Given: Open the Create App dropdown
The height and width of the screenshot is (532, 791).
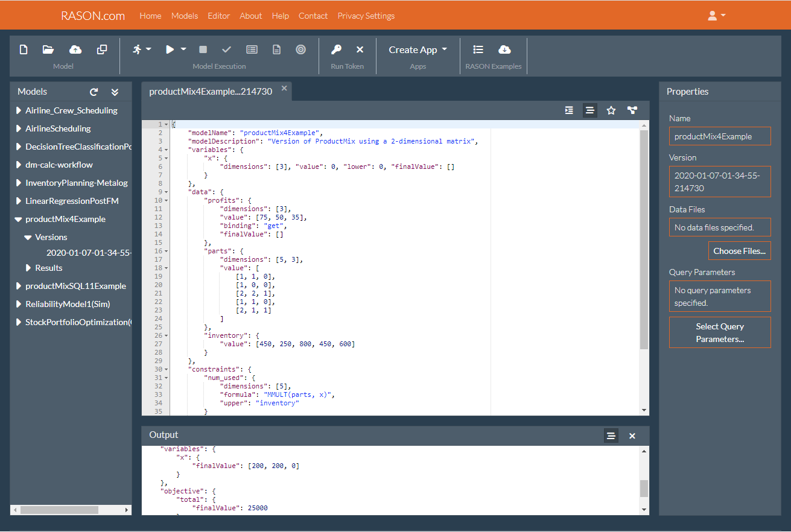Looking at the screenshot, I should tap(418, 50).
